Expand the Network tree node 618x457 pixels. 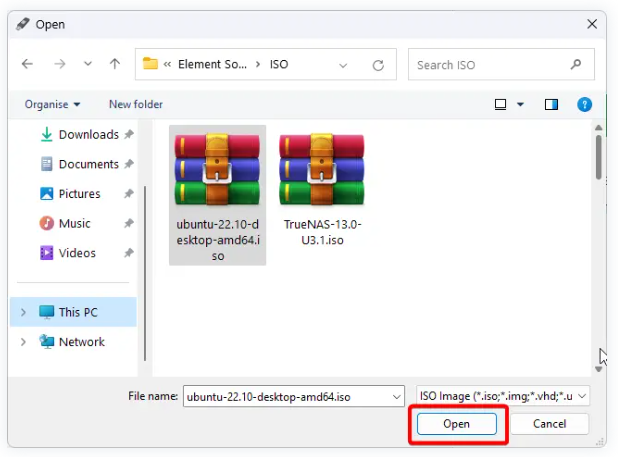23,342
